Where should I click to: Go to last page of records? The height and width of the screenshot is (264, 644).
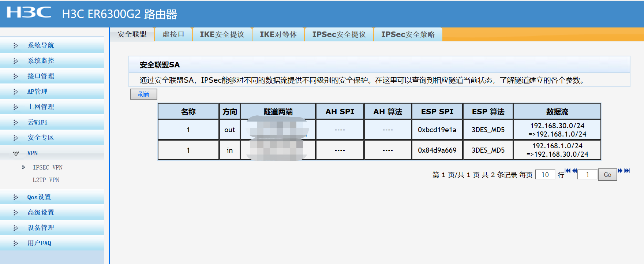pos(627,171)
